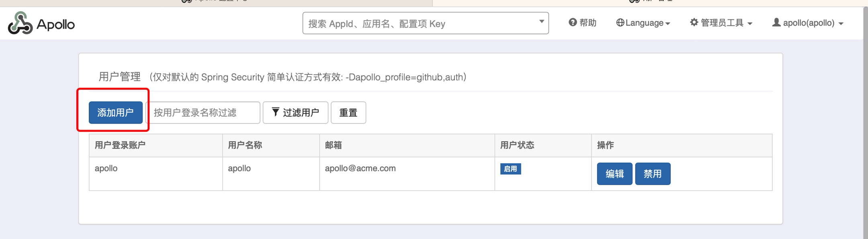Click 禁用 to disable user apollo

(653, 174)
